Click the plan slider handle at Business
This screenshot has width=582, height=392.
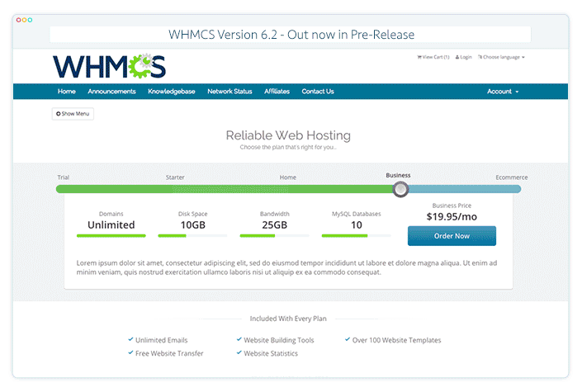pos(400,189)
